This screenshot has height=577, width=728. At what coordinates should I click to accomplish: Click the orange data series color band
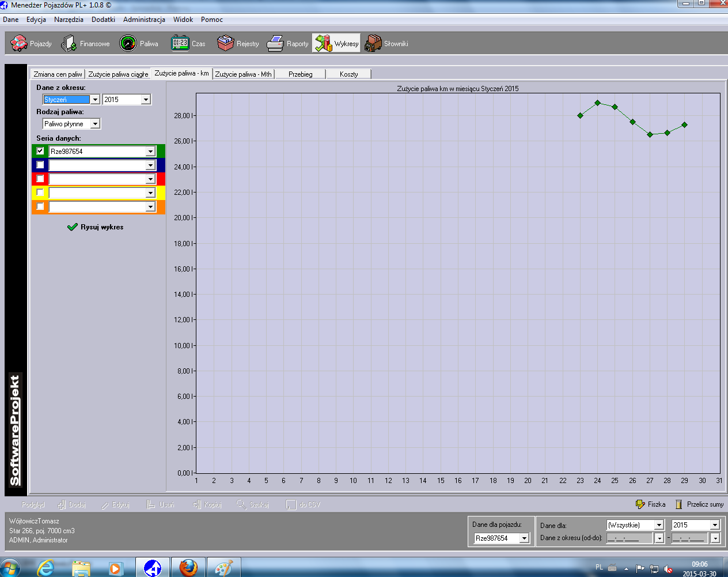point(161,207)
